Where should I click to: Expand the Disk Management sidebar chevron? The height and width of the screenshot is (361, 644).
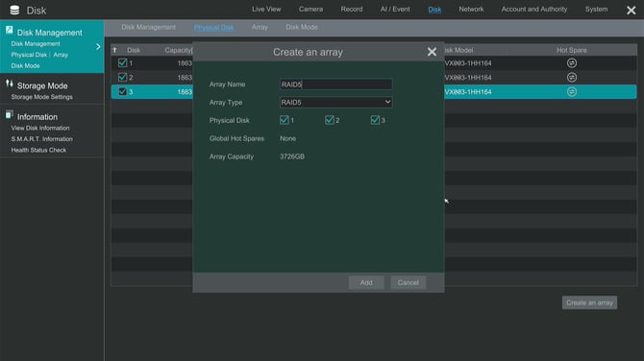(98, 47)
